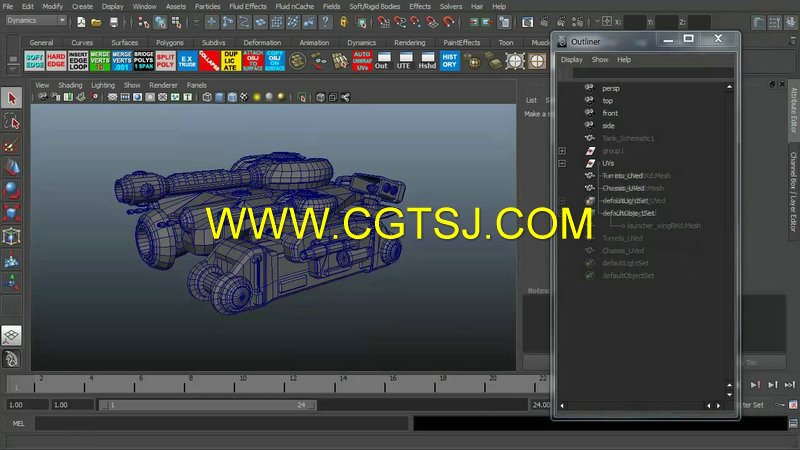800x450 pixels.
Task: Click the MEL command line input
Action: pos(221,423)
